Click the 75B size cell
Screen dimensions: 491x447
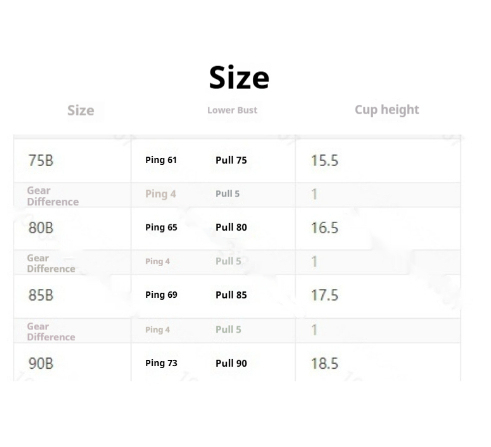[41, 160]
